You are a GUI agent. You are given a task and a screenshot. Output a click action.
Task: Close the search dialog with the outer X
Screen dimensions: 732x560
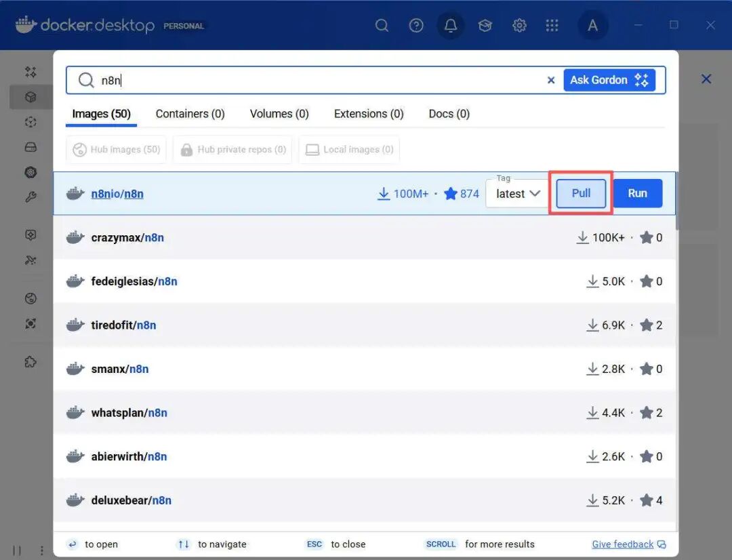pyautogui.click(x=706, y=79)
